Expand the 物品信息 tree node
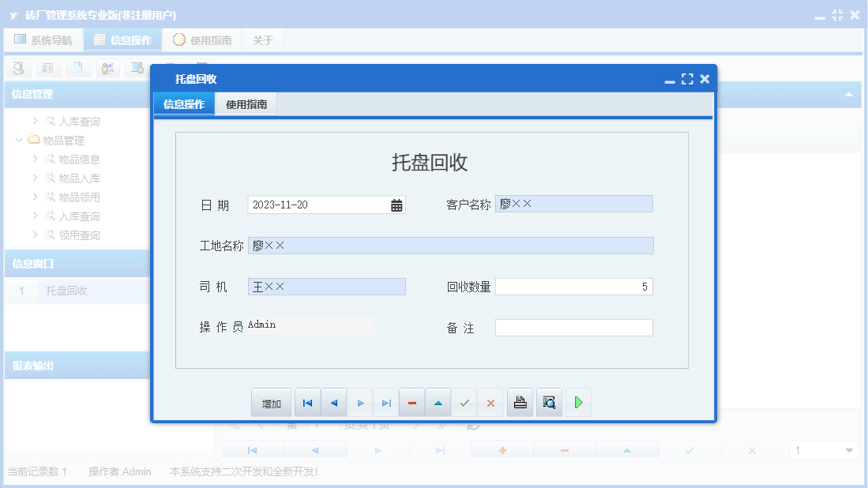 click(x=35, y=159)
